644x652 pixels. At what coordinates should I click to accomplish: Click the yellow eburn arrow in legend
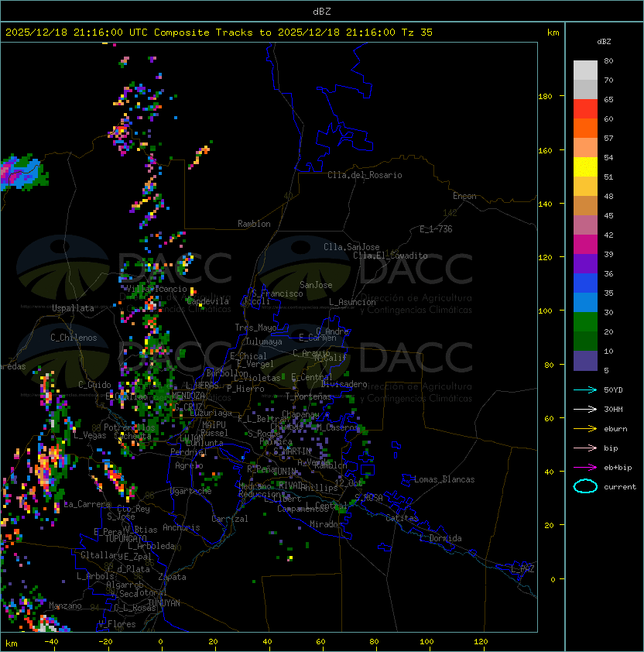585,429
